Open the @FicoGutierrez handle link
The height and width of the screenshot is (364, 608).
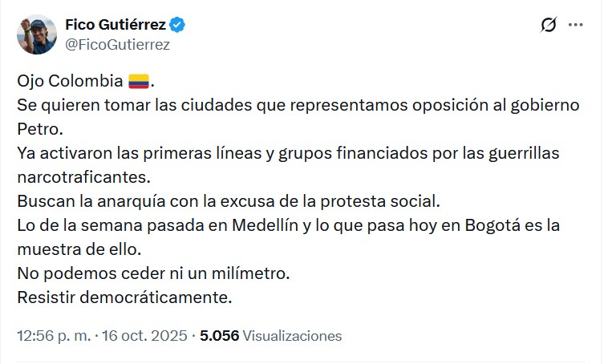117,45
